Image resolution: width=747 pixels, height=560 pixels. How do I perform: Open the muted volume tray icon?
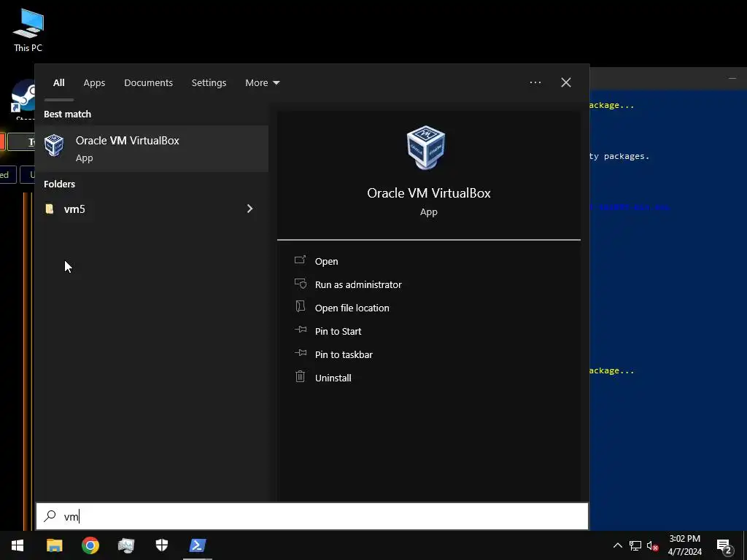pyautogui.click(x=652, y=545)
